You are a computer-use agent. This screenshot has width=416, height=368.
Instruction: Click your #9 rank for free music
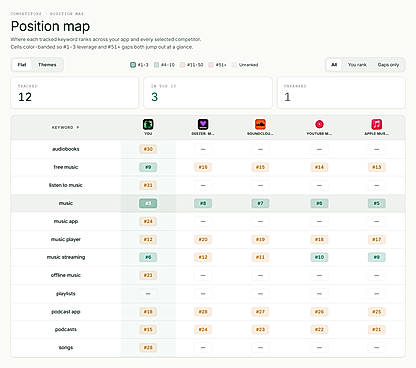pos(148,167)
